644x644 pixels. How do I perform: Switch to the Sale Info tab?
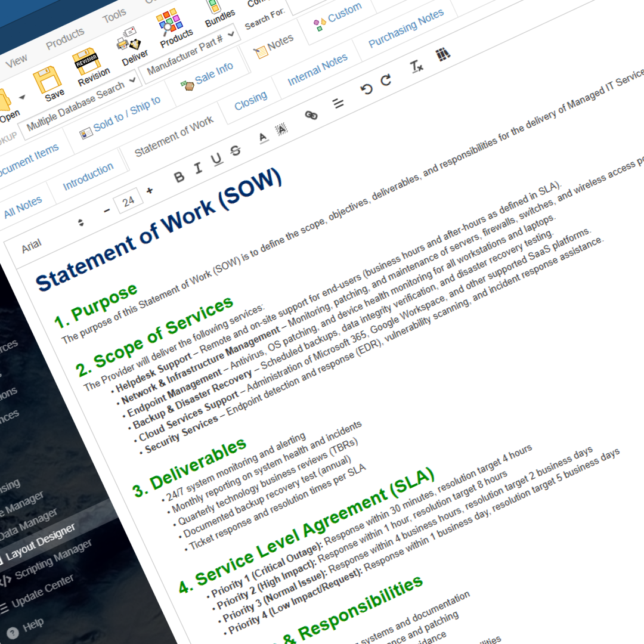click(x=208, y=77)
